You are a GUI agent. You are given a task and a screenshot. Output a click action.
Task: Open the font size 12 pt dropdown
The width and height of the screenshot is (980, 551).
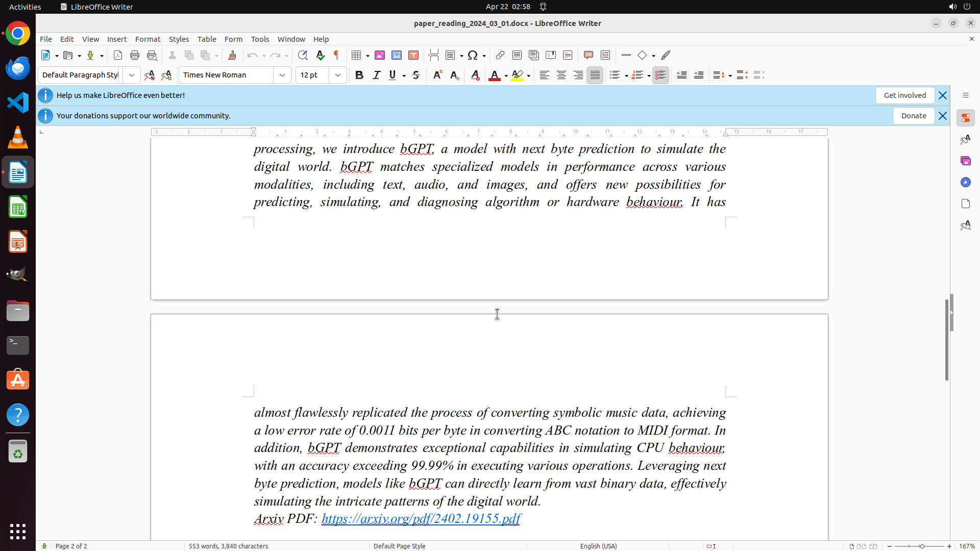pos(338,75)
